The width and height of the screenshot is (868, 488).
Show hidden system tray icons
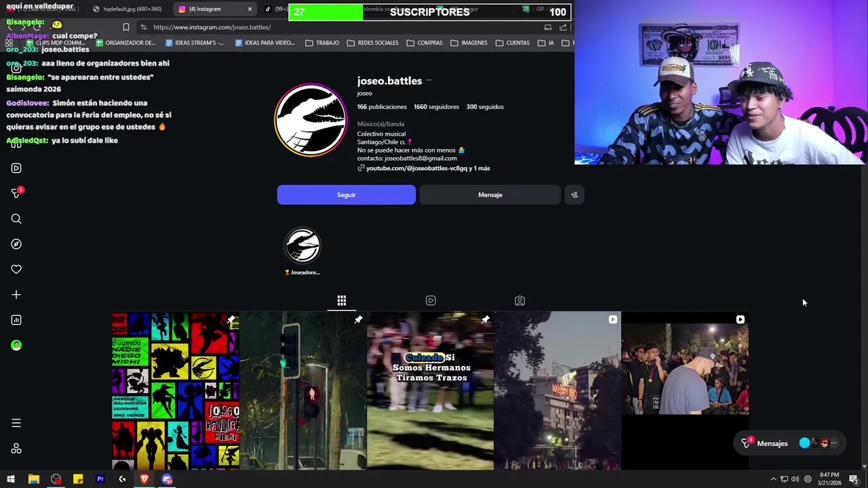pos(773,479)
